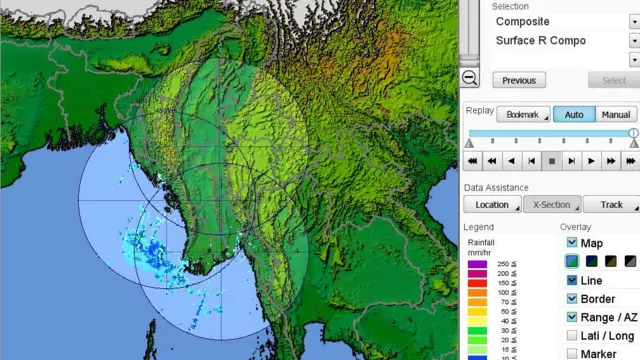Click the fast forward double-arrow button
Image resolution: width=640 pixels, height=360 pixels.
(611, 161)
